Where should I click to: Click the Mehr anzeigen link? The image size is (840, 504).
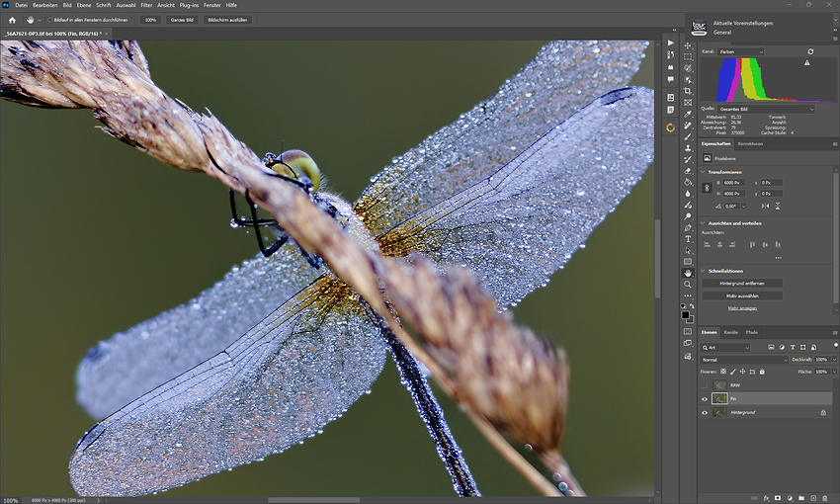click(742, 308)
